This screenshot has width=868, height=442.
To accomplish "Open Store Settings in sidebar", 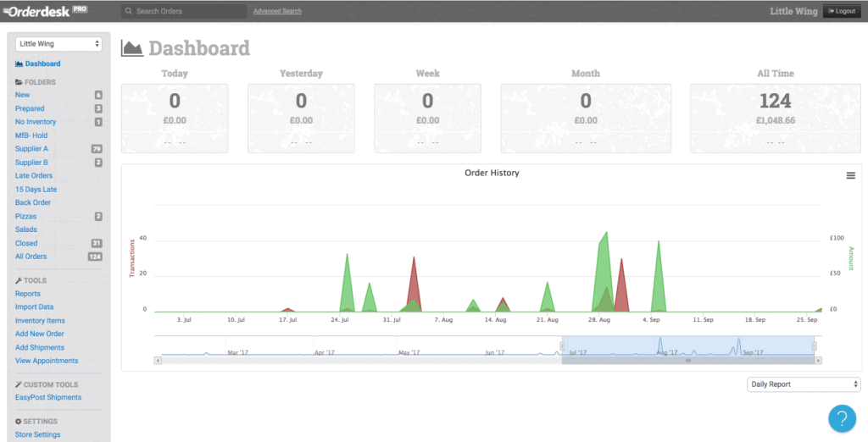I will pos(37,435).
